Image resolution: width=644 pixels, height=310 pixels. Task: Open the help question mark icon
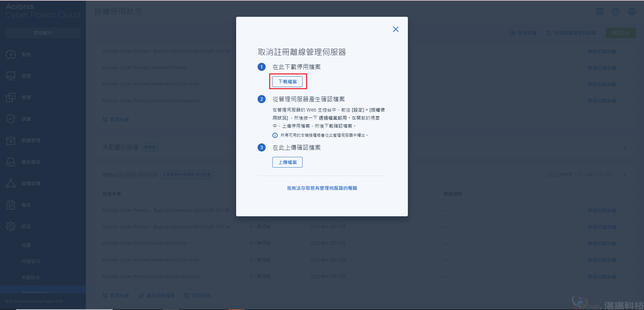point(616,12)
